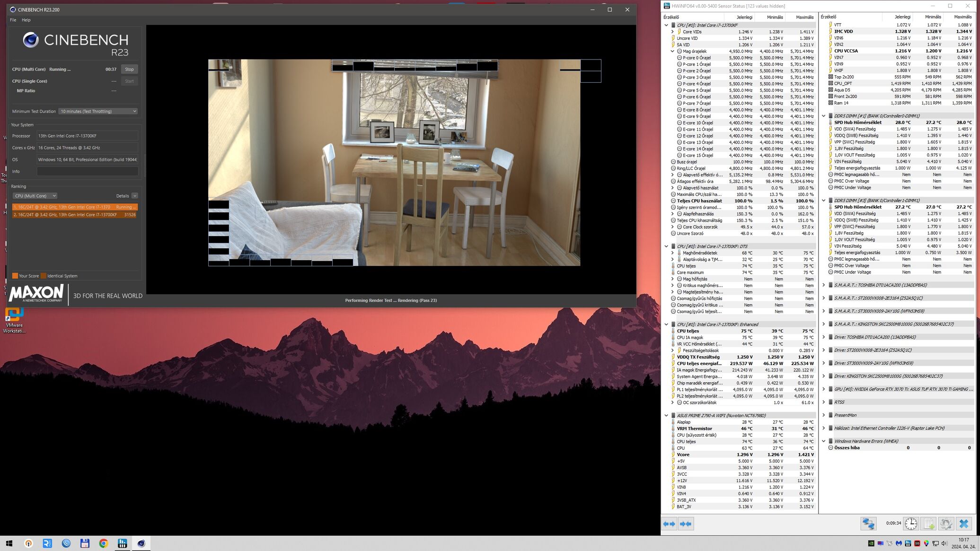Select ranking entry with score 31526

pyautogui.click(x=75, y=215)
